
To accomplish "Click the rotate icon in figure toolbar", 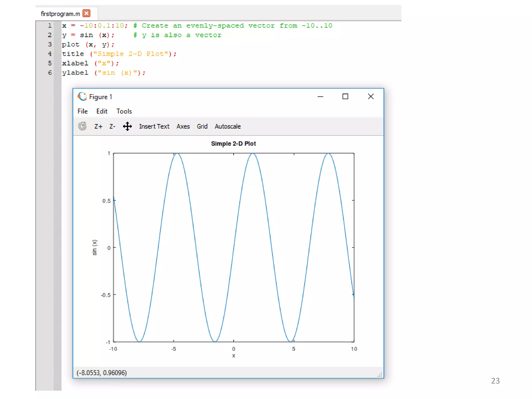I will 82,126.
